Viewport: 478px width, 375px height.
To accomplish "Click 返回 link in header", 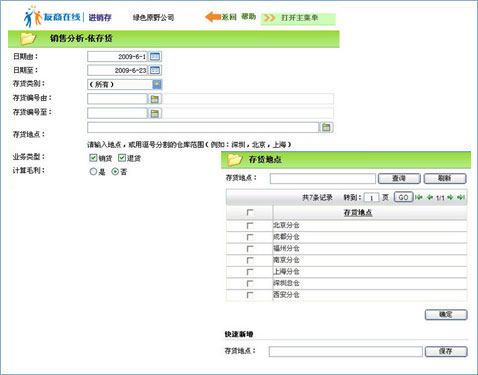I will (x=229, y=17).
